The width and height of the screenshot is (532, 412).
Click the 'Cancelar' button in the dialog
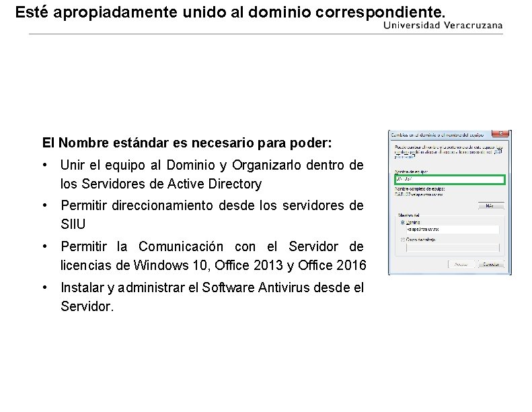491,265
